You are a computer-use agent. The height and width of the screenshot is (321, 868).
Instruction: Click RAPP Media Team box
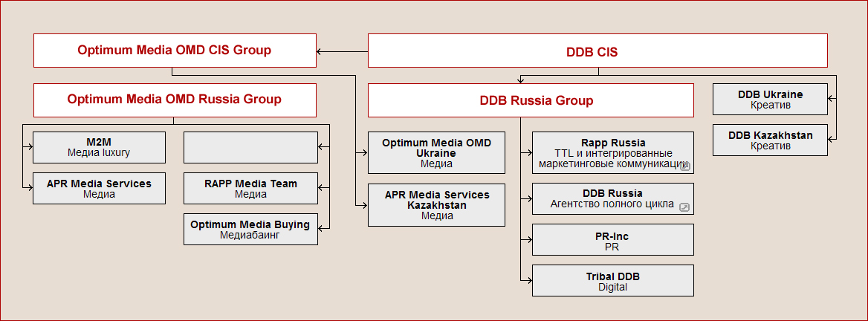click(250, 188)
